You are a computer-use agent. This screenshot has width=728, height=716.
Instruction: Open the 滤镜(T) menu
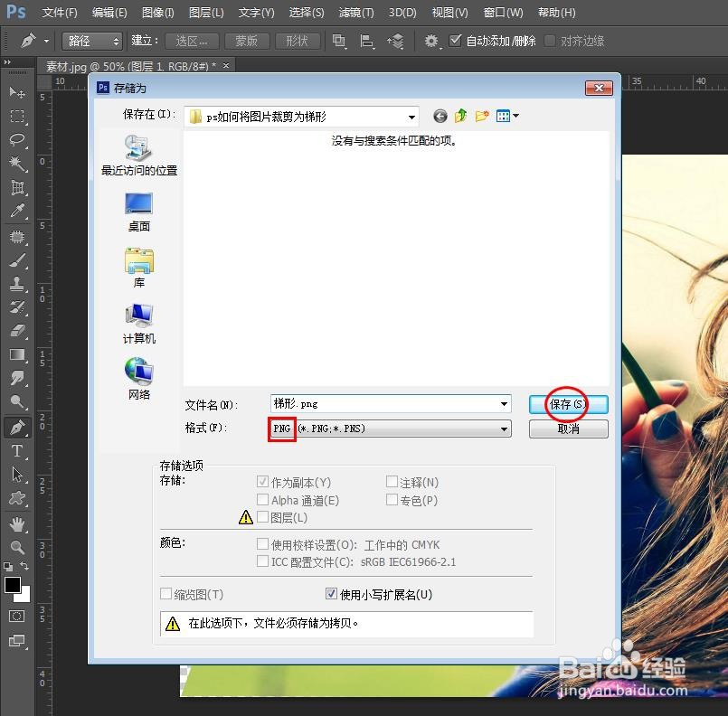356,13
